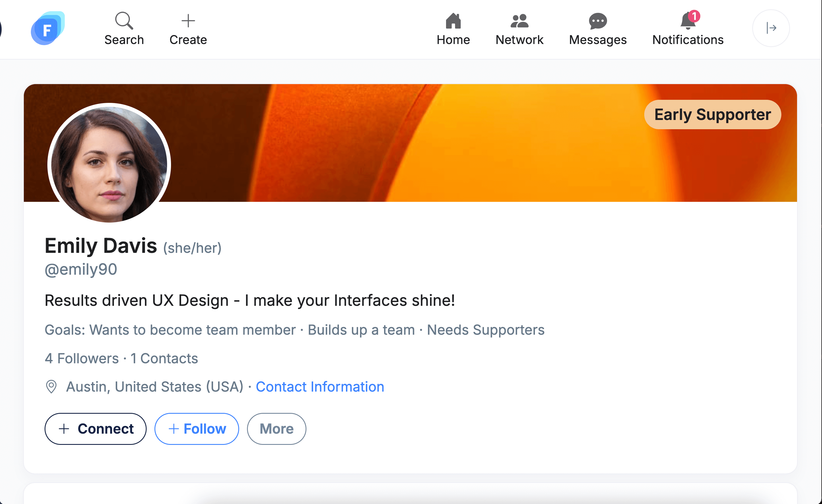Click the "1 Contacts" count
Screen dimensions: 822x504
[x=164, y=358]
